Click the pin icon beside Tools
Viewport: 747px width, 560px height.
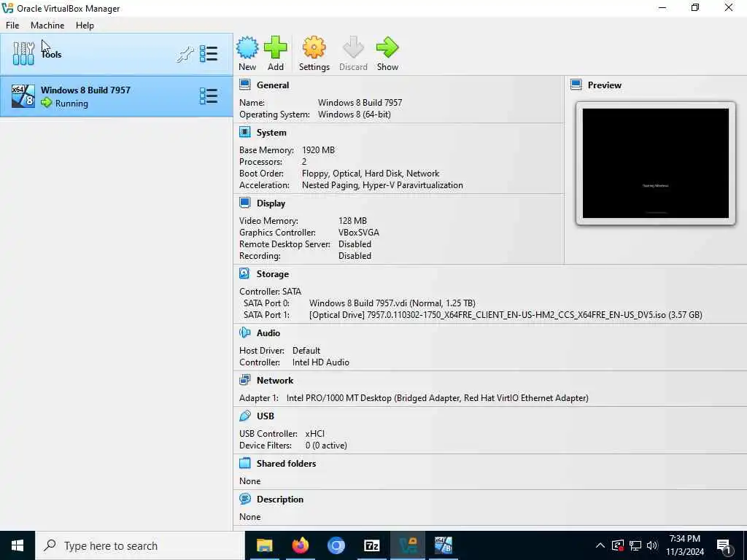185,54
